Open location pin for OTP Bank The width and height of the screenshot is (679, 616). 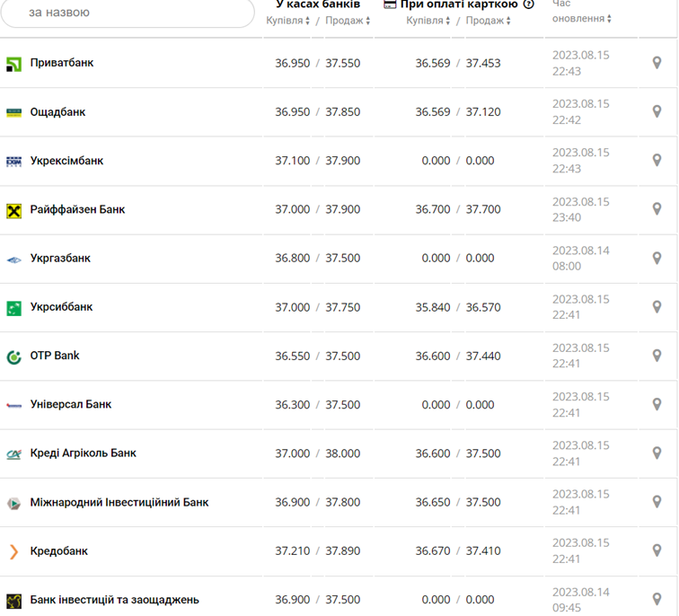click(657, 356)
